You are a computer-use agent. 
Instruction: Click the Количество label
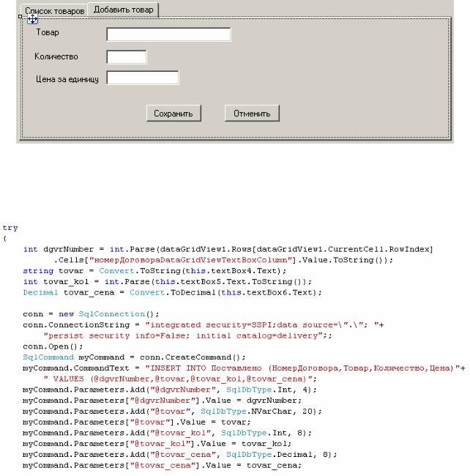tap(56, 56)
